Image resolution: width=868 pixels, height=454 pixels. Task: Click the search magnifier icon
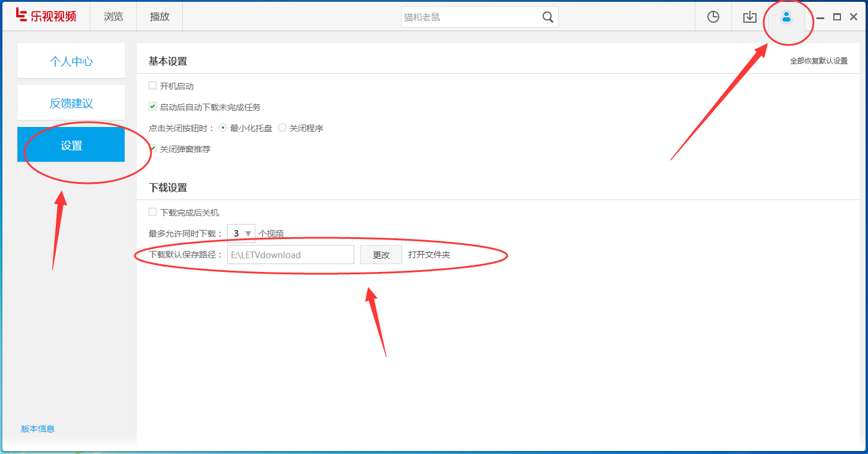[547, 17]
